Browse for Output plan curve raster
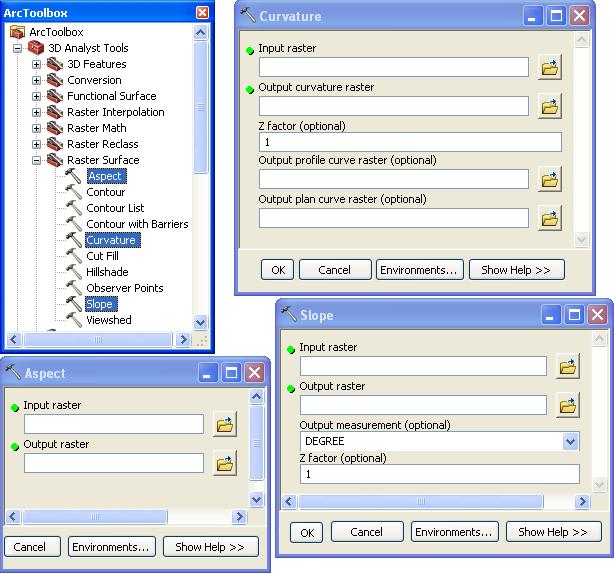Image resolution: width=614 pixels, height=574 pixels. (x=550, y=218)
